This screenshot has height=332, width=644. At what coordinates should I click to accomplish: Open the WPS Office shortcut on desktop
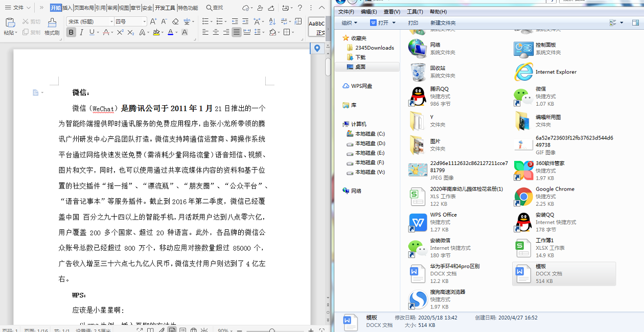(x=418, y=222)
